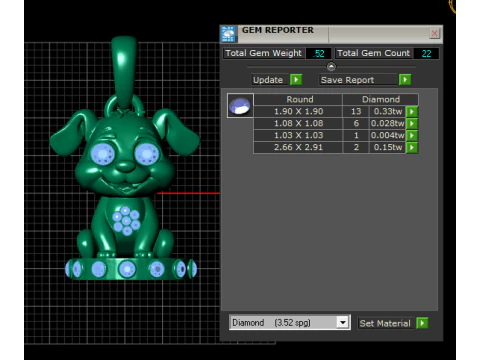Click the Total Gem Weight value .52

tap(319, 53)
